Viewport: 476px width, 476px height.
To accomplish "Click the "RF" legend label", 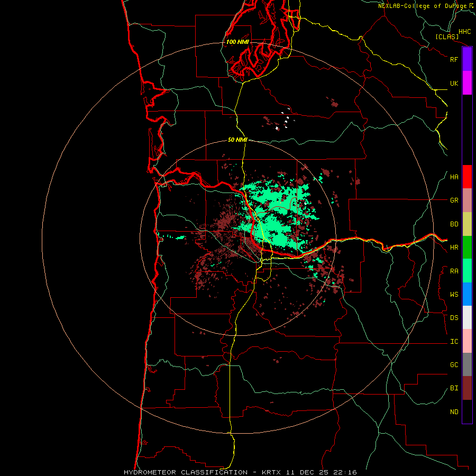I will click(x=454, y=59).
